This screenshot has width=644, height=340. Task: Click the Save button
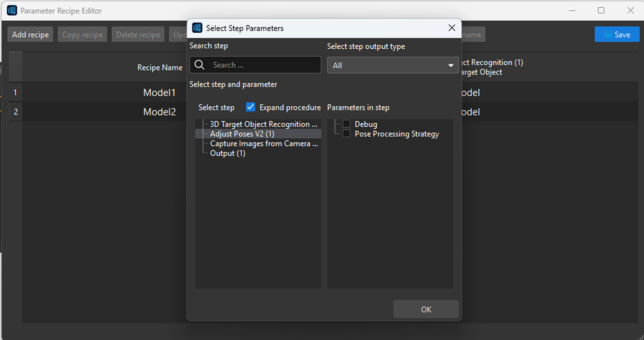(x=617, y=34)
